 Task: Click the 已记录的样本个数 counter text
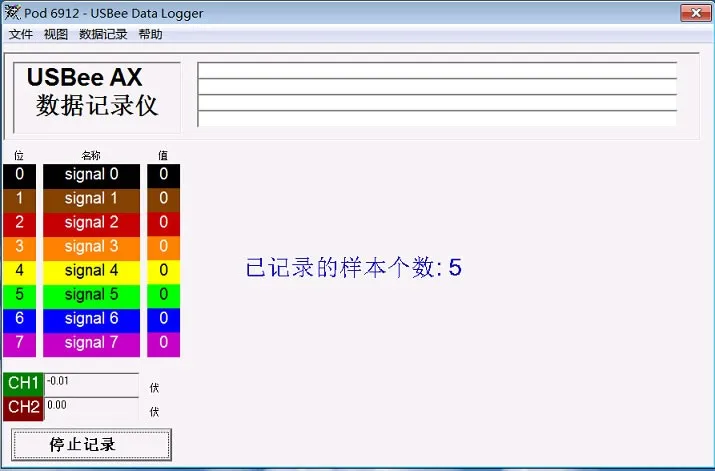tap(354, 268)
